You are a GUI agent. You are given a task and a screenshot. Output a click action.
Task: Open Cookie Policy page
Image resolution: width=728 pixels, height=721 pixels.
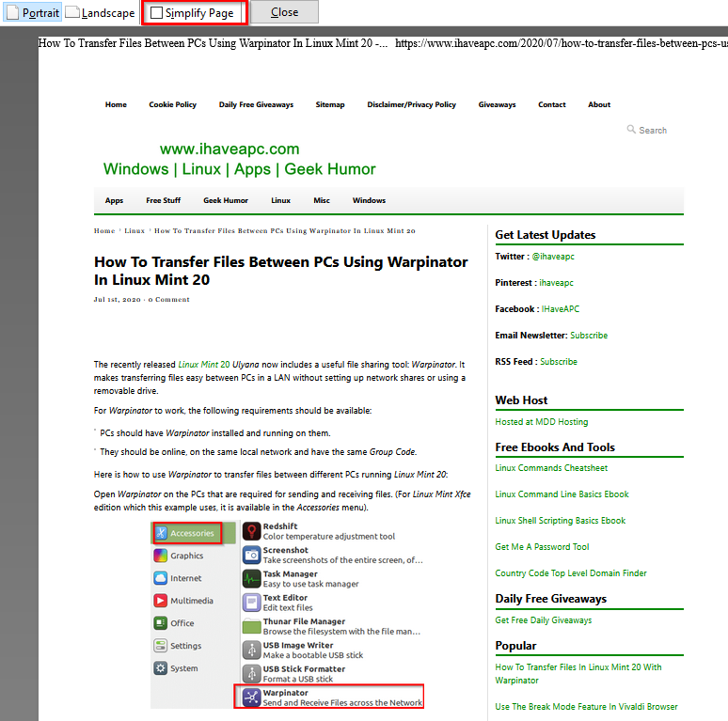(173, 105)
